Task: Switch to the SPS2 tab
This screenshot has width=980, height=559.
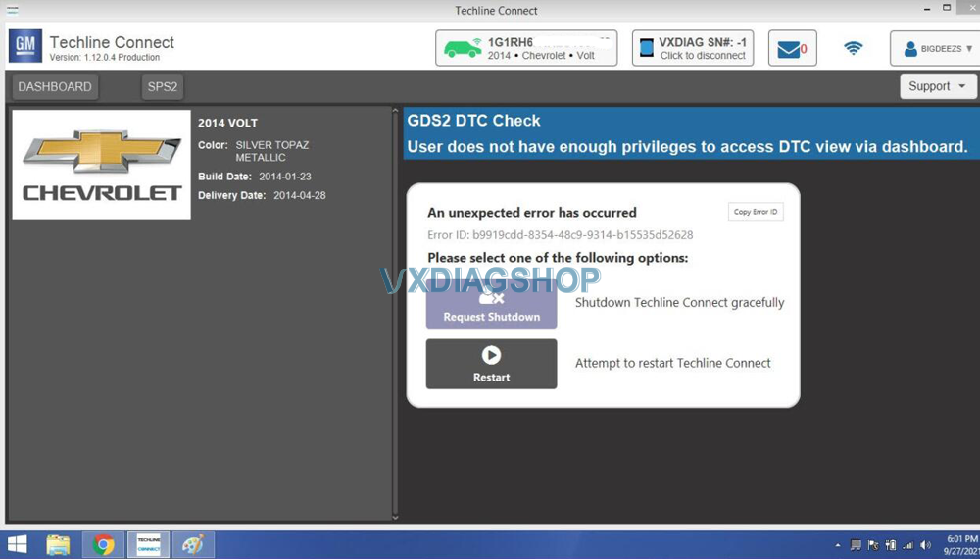Action: click(163, 87)
